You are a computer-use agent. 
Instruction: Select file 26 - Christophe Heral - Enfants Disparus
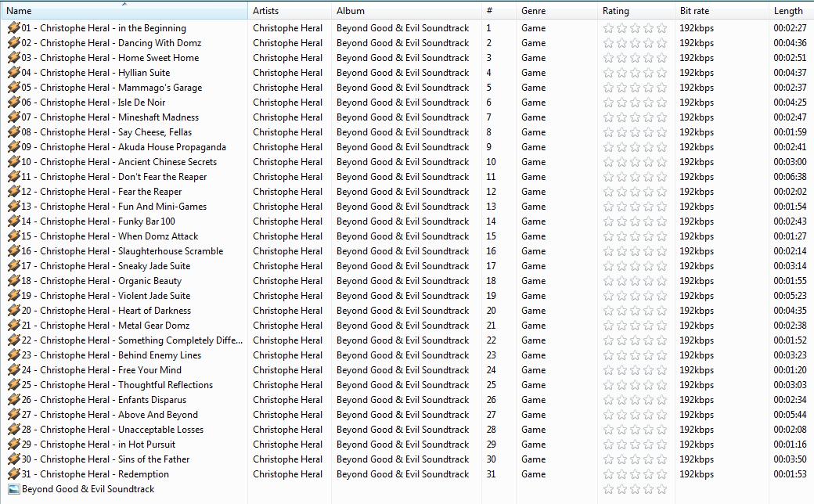coord(104,400)
